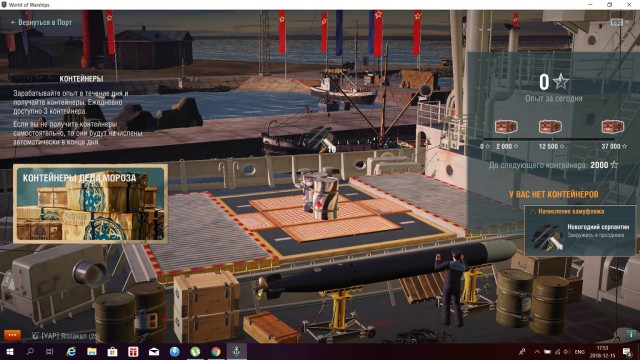Open uTorrent from the taskbar
The width and height of the screenshot is (640, 360).
point(195,351)
